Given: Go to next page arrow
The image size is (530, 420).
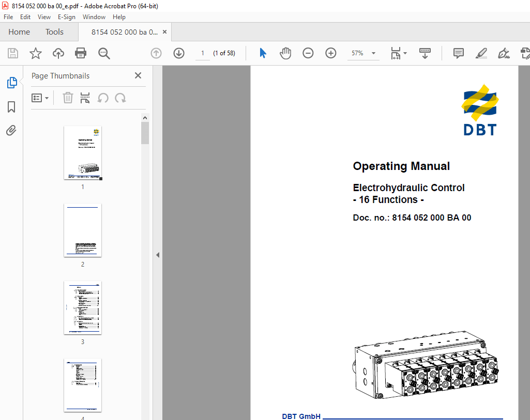Looking at the screenshot, I should (x=179, y=53).
